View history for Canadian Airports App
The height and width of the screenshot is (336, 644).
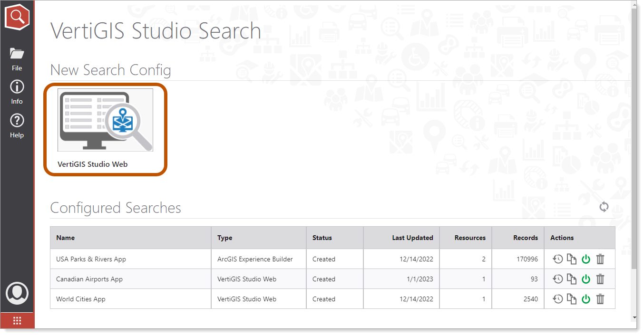click(558, 279)
